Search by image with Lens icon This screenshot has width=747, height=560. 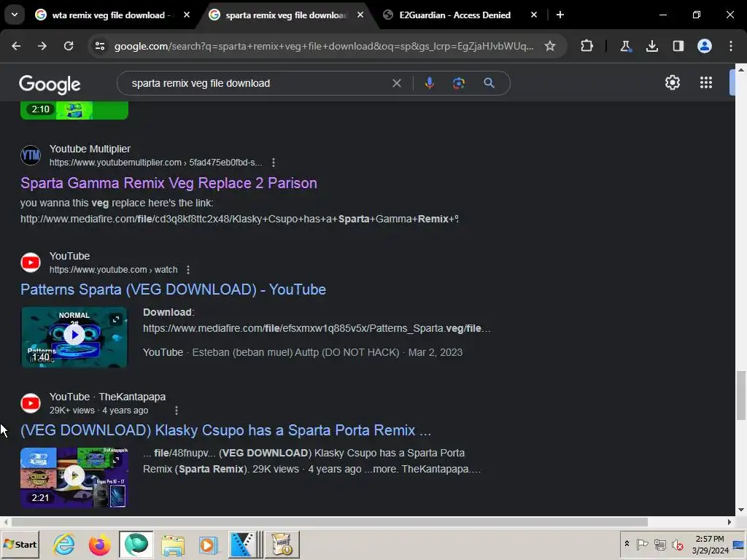click(x=459, y=83)
